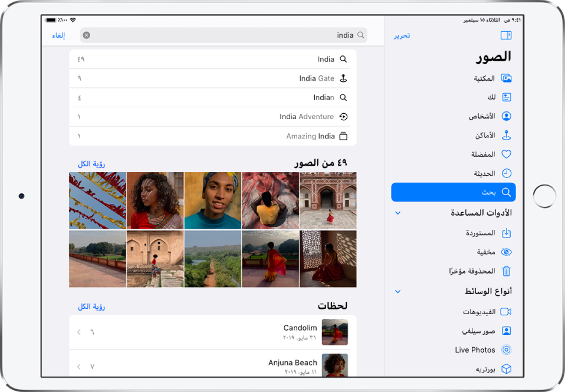Viewport: 565px width, 392px height.
Task: Clear the india search text
Action: (87, 35)
